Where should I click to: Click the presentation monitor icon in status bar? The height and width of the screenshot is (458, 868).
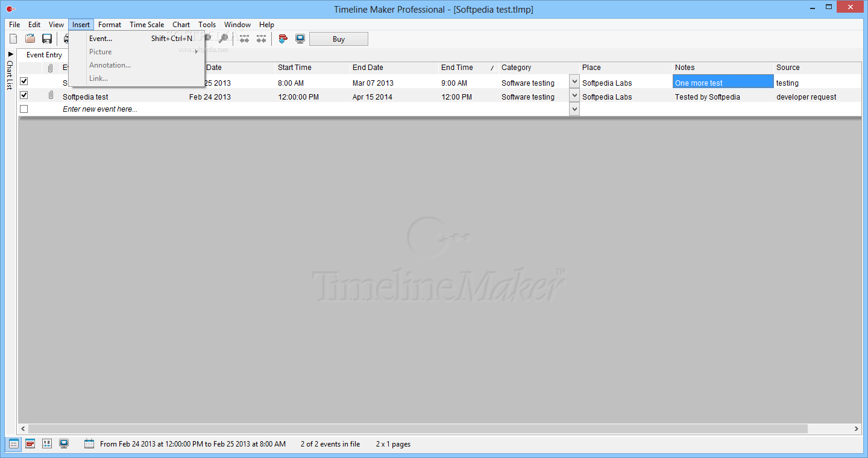click(x=64, y=444)
